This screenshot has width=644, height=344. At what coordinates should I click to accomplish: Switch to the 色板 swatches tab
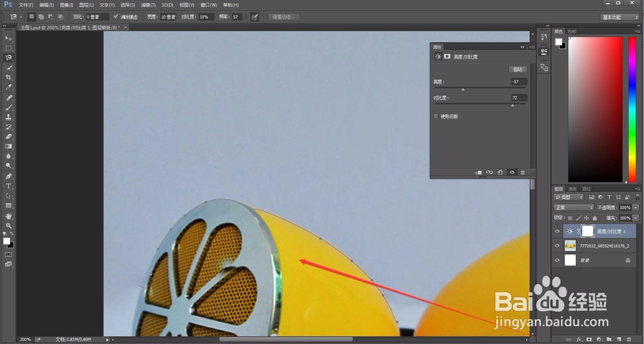(x=572, y=32)
